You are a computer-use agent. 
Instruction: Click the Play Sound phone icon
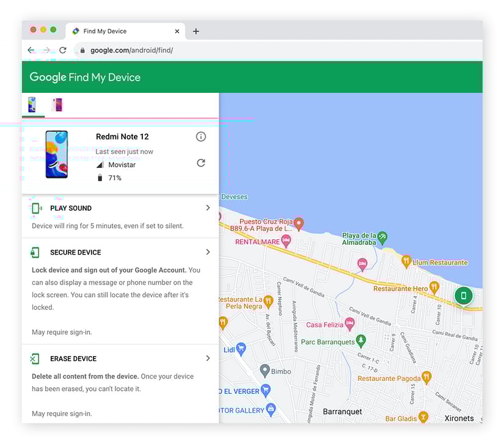[36, 208]
